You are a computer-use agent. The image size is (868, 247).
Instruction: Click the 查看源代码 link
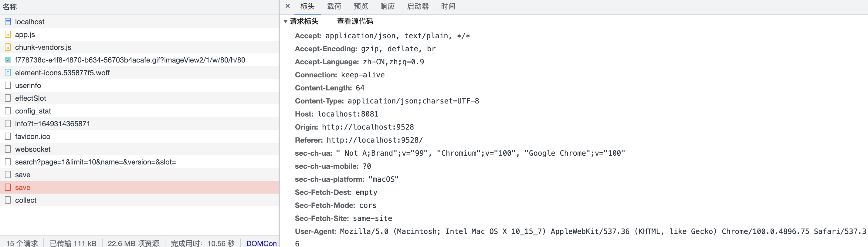tap(354, 21)
